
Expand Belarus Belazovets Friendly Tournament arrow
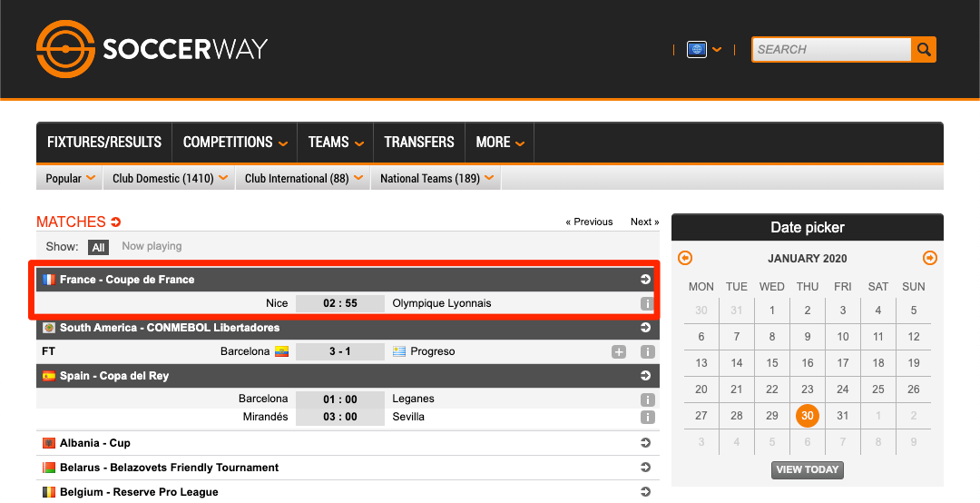pos(646,468)
